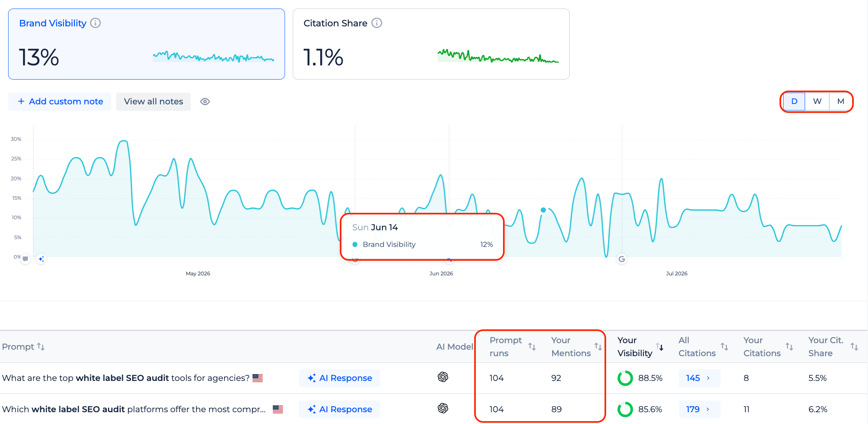
Task: Sort table by Prompt runs column
Action: (532, 346)
